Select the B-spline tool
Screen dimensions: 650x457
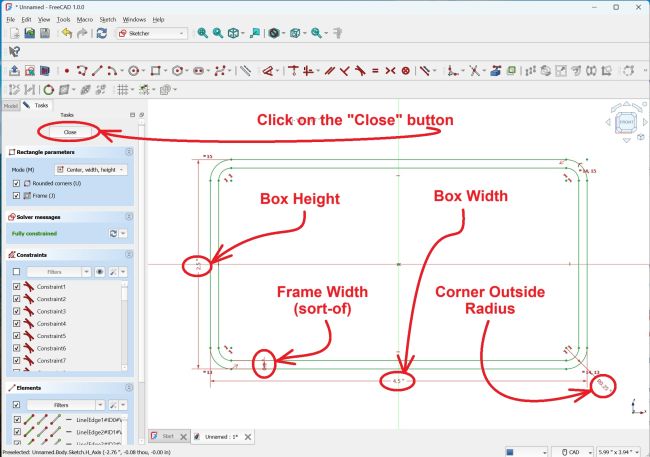(220, 71)
